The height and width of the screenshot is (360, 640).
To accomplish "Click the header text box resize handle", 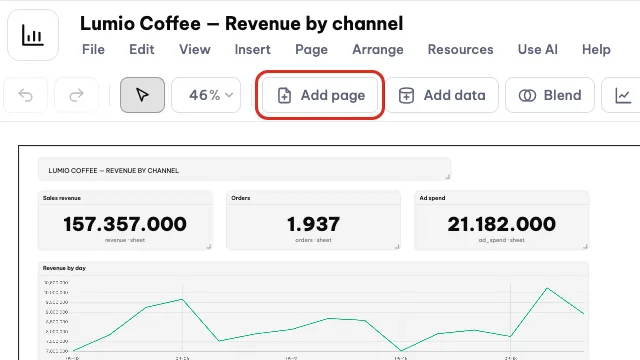I will [x=447, y=177].
